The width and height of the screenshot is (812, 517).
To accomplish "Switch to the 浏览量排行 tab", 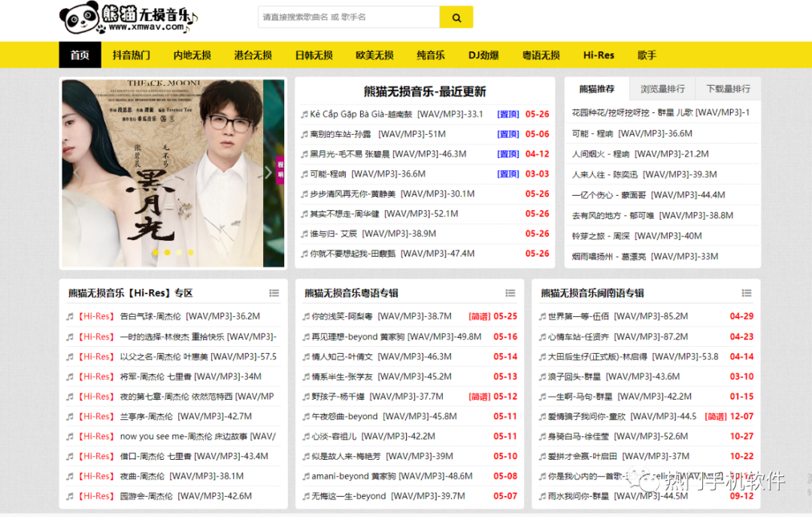I will [662, 89].
